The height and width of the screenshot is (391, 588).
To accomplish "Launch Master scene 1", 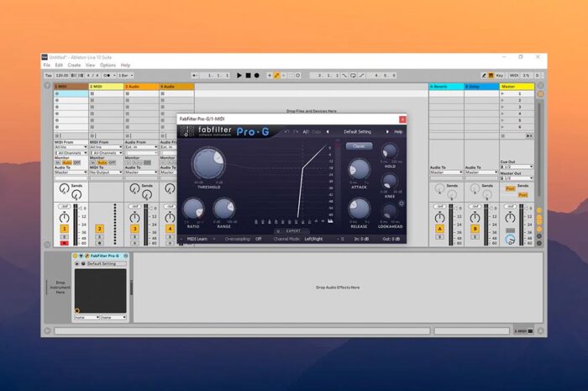I will [x=502, y=93].
